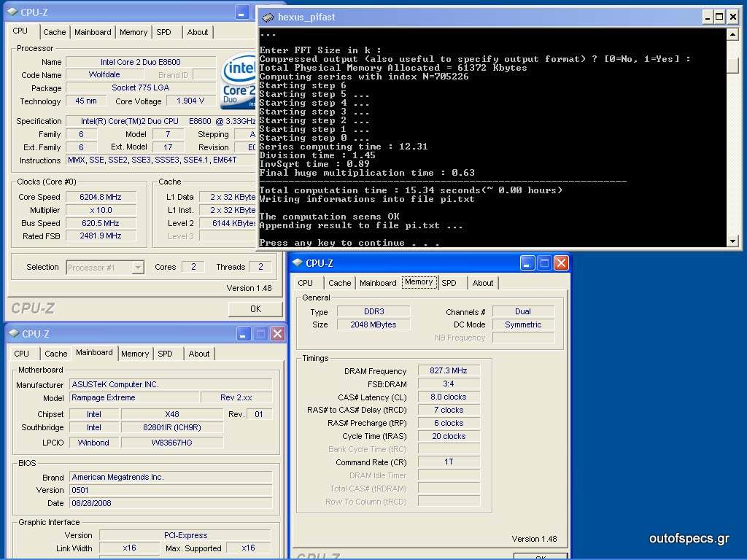Close the CPU-Z mainboard window
Screen dimensions: 747x560
coord(277,334)
